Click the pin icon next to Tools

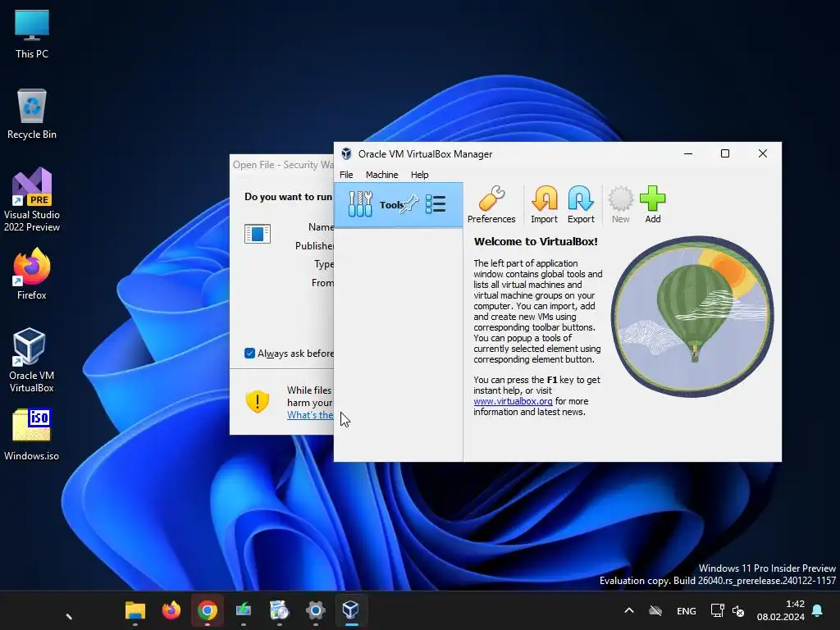coord(410,204)
